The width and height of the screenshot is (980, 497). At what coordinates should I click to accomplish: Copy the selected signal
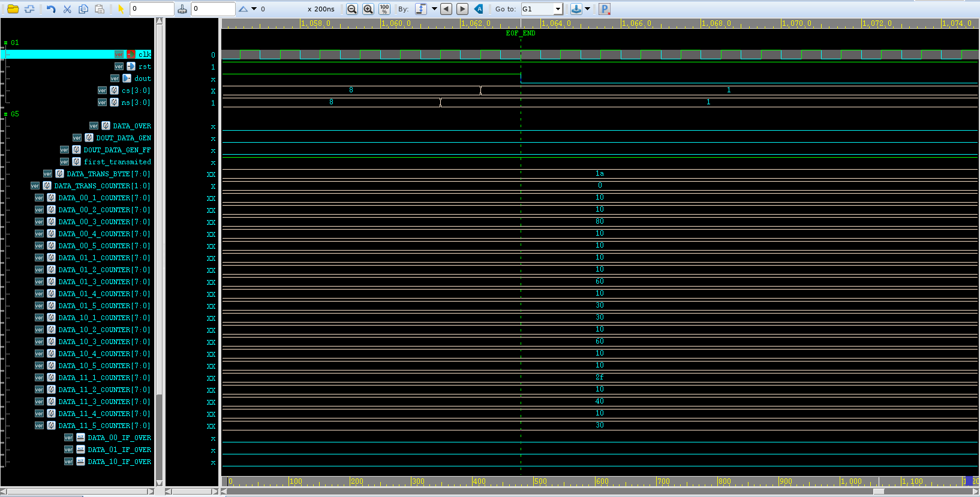83,9
